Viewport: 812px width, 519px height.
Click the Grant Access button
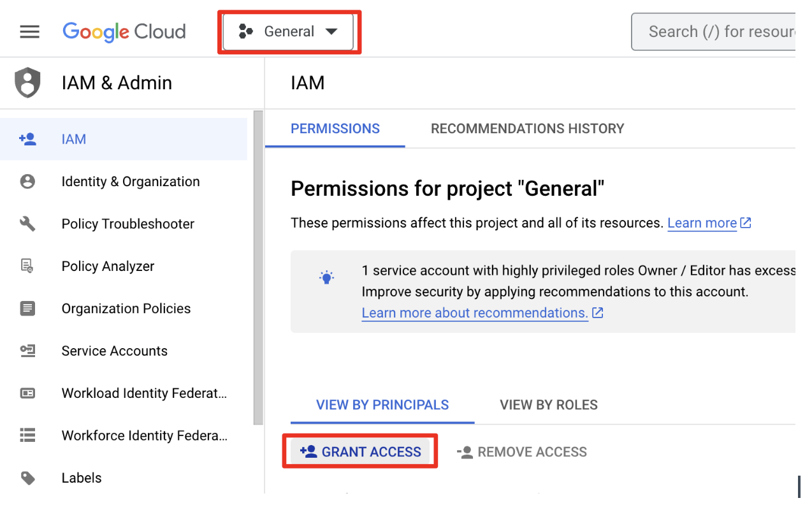(361, 452)
